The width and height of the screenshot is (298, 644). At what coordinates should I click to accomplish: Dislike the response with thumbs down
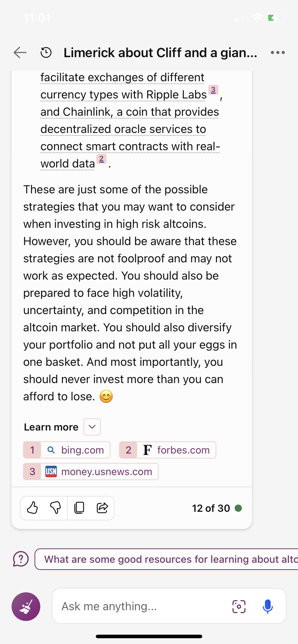click(x=55, y=508)
